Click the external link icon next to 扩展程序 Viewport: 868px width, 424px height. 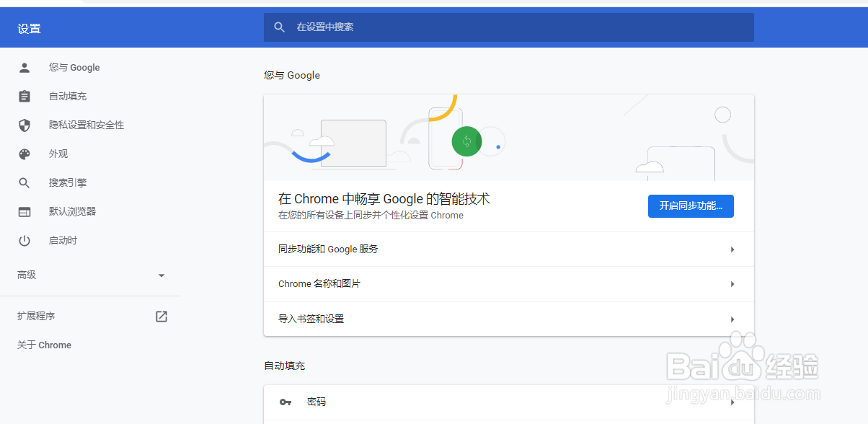tap(161, 317)
